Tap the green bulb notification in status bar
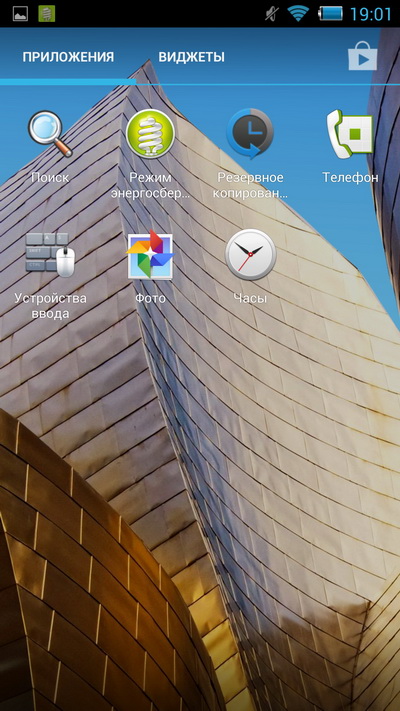Screen dimensions: 400x711 tap(47, 14)
